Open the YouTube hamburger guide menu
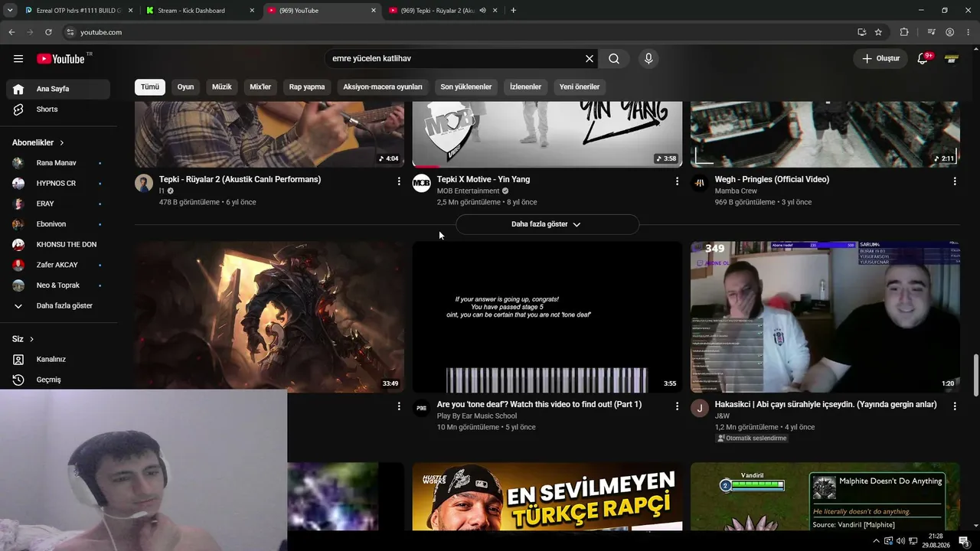 [x=18, y=59]
